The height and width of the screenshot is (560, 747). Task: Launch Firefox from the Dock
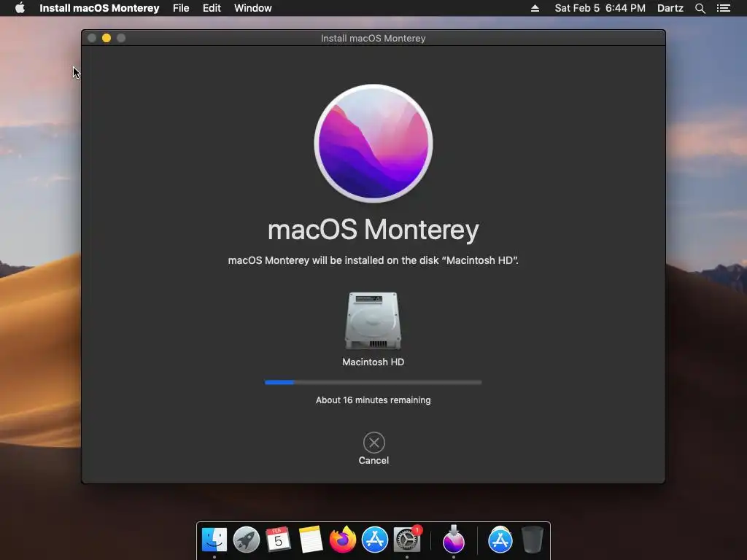[343, 540]
